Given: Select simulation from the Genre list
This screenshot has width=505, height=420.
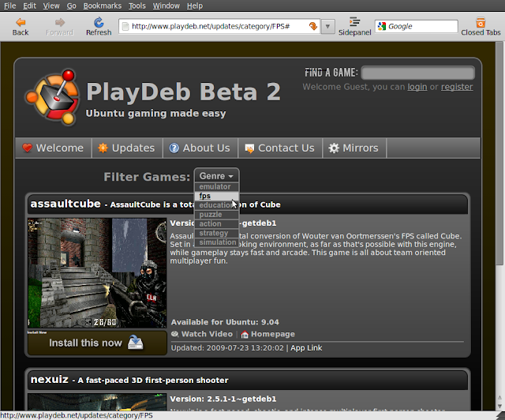Looking at the screenshot, I should click(216, 242).
